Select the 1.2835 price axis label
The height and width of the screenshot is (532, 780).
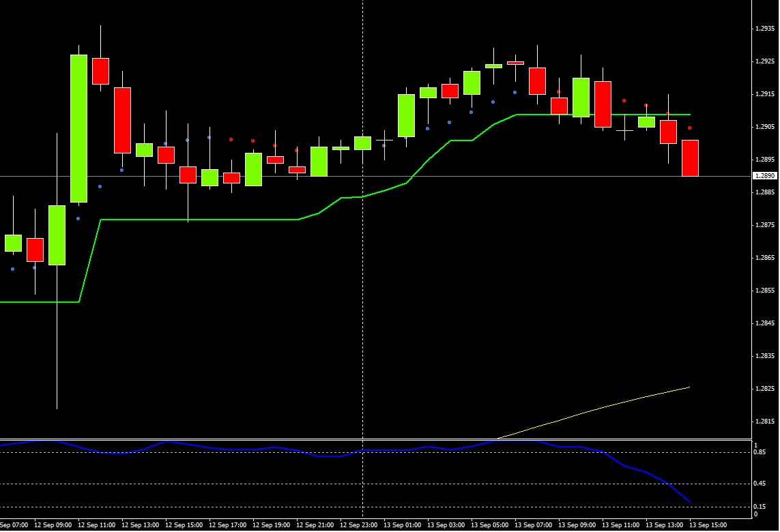coord(764,356)
